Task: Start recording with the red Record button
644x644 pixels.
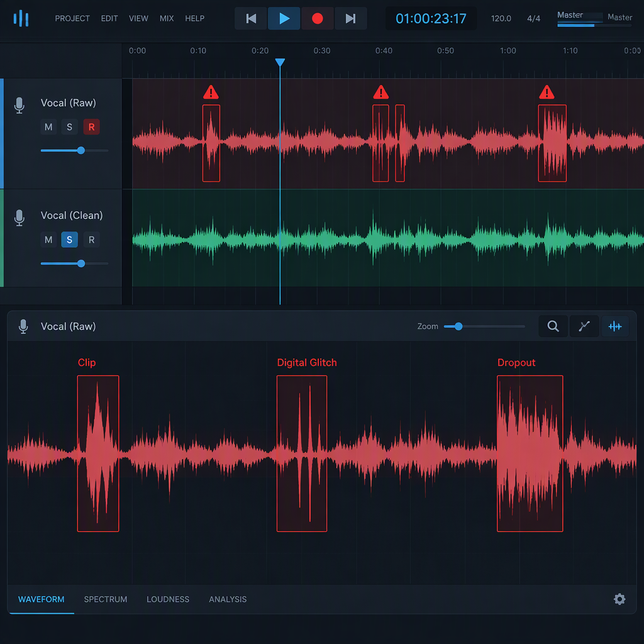Action: (317, 18)
